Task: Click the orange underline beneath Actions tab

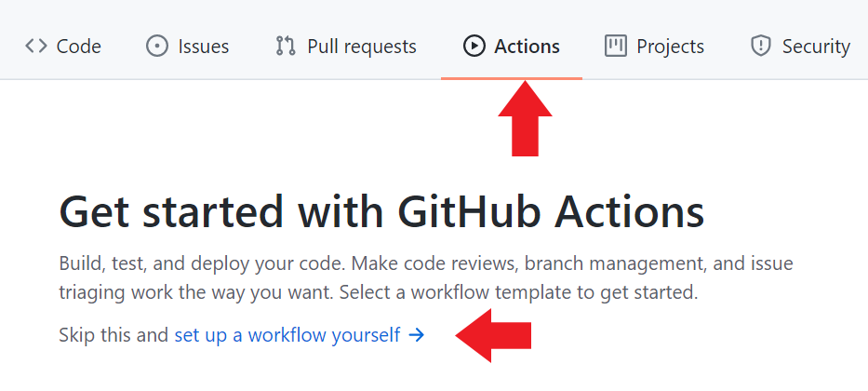Action: coord(512,78)
